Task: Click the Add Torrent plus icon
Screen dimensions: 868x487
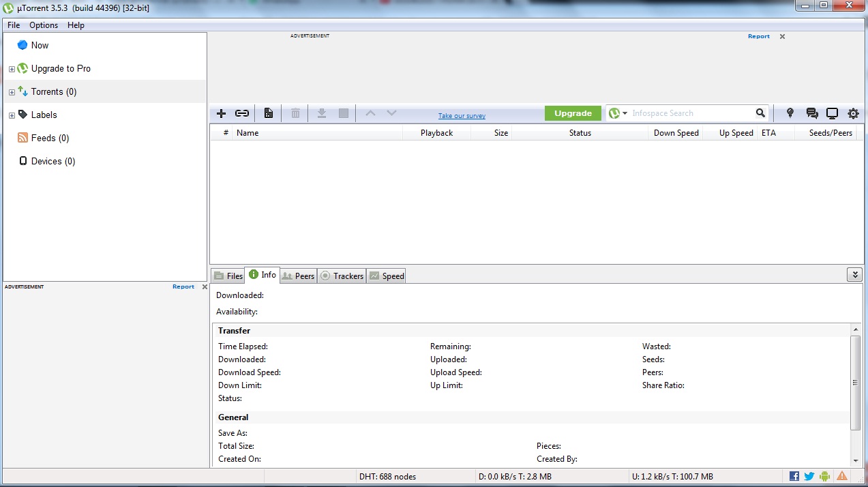Action: pyautogui.click(x=221, y=113)
